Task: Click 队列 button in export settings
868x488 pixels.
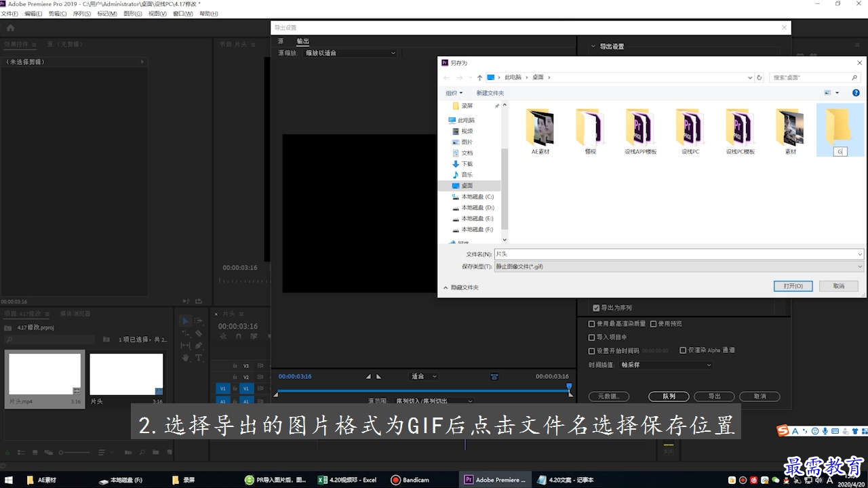Action: [669, 396]
